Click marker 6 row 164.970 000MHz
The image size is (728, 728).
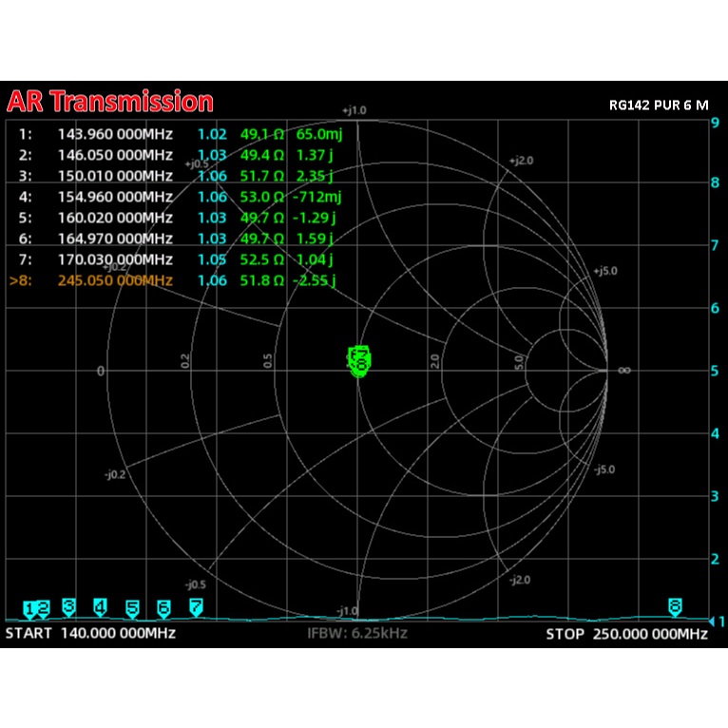pos(176,239)
